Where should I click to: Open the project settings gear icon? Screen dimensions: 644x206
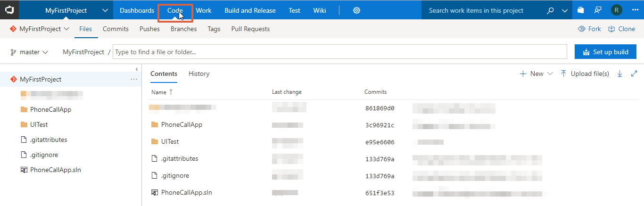point(357,10)
